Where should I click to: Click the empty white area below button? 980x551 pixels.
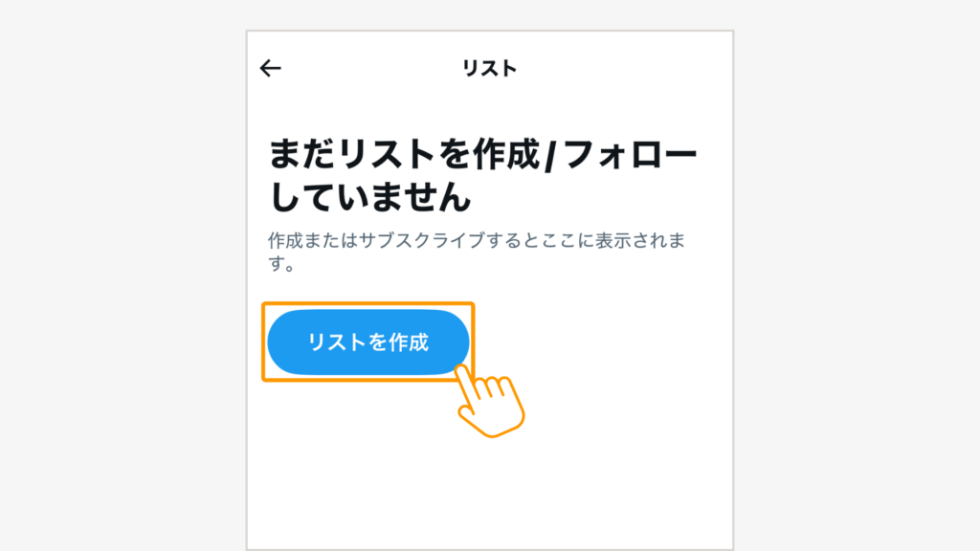(x=490, y=494)
